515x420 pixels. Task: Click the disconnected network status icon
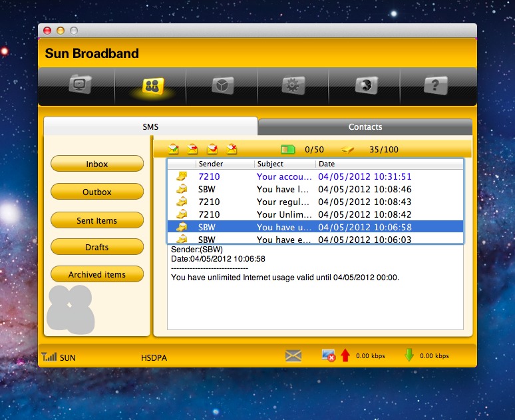(x=328, y=355)
